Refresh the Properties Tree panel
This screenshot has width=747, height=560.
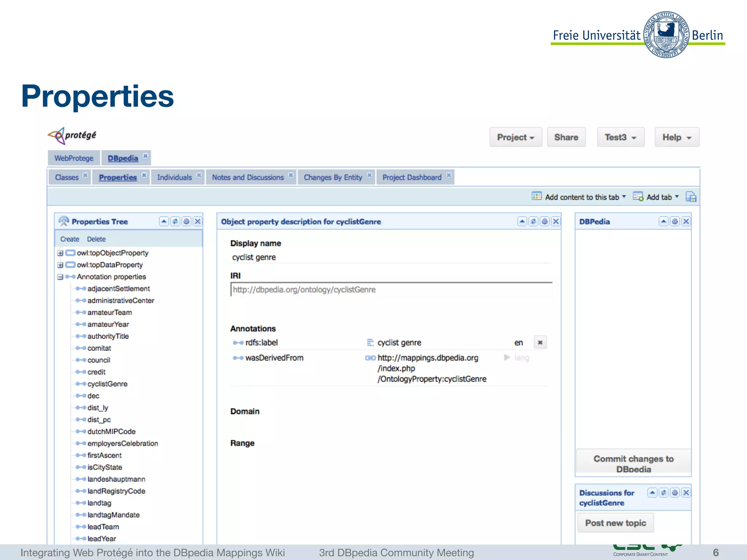pos(175,222)
